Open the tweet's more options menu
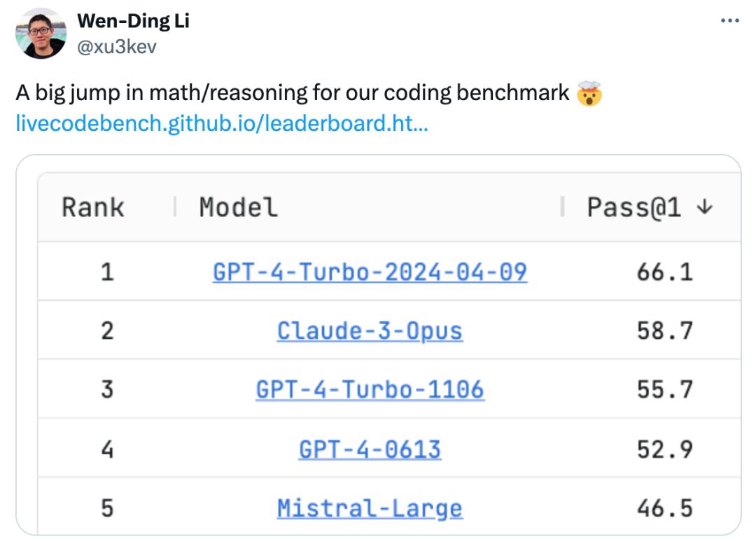 pyautogui.click(x=729, y=22)
